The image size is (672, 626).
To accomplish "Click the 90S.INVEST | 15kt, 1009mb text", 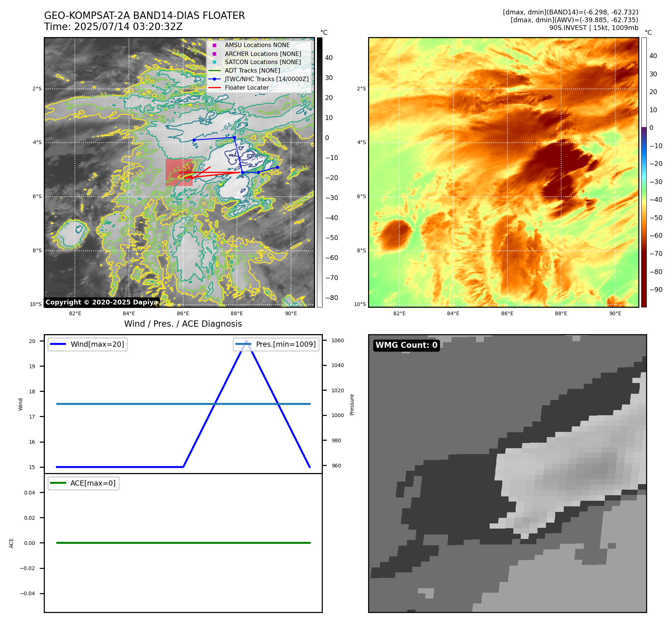I will click(594, 28).
